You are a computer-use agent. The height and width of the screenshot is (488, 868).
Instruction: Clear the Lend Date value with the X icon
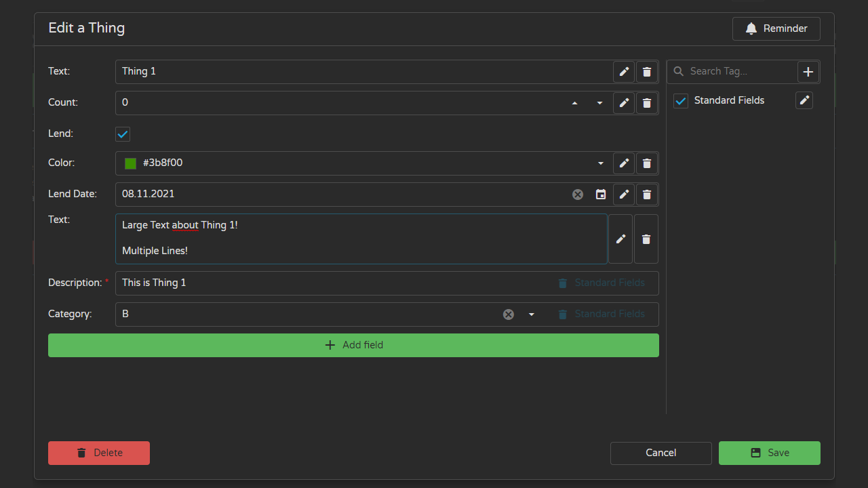pos(578,195)
